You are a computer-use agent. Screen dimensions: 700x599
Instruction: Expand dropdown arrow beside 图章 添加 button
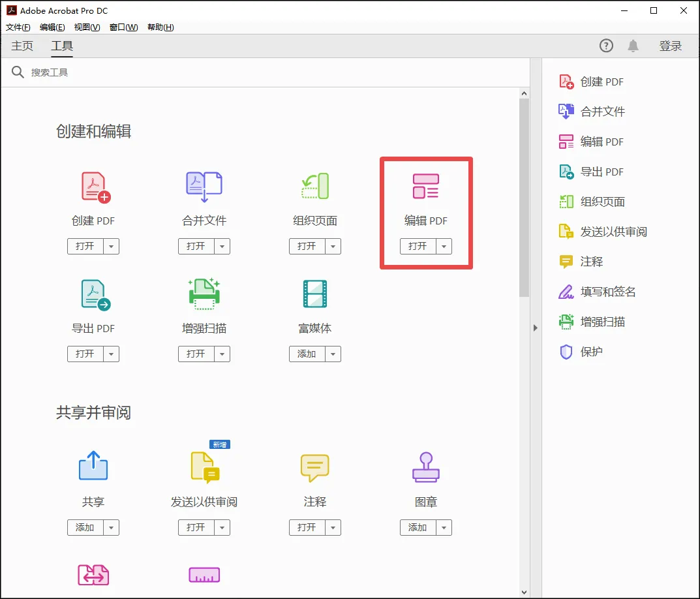click(x=444, y=527)
